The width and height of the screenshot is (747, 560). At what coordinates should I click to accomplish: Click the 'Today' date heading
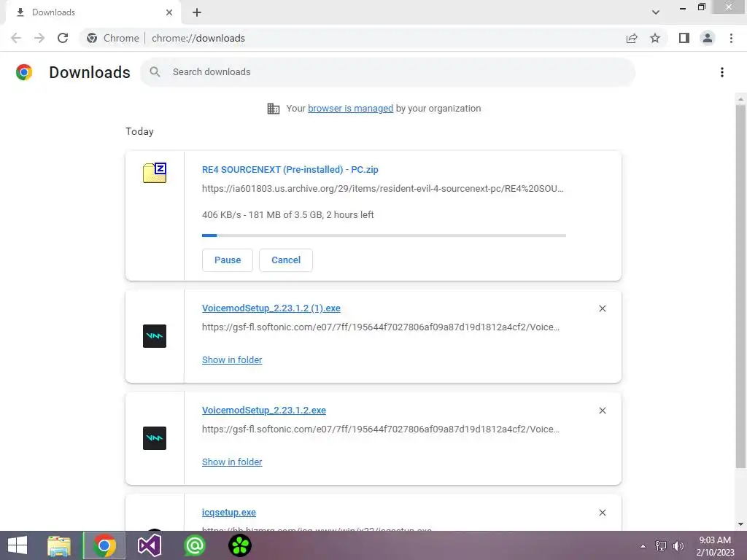coord(139,131)
